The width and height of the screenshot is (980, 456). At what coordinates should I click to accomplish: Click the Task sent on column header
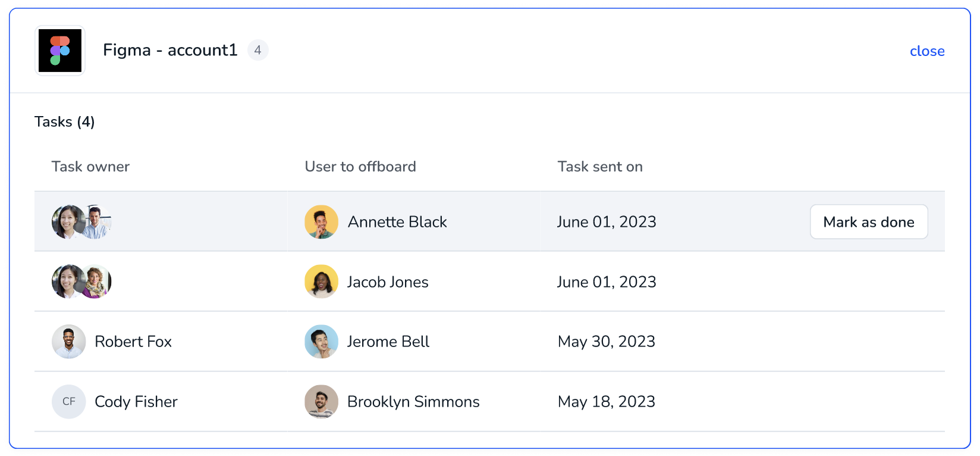click(600, 167)
